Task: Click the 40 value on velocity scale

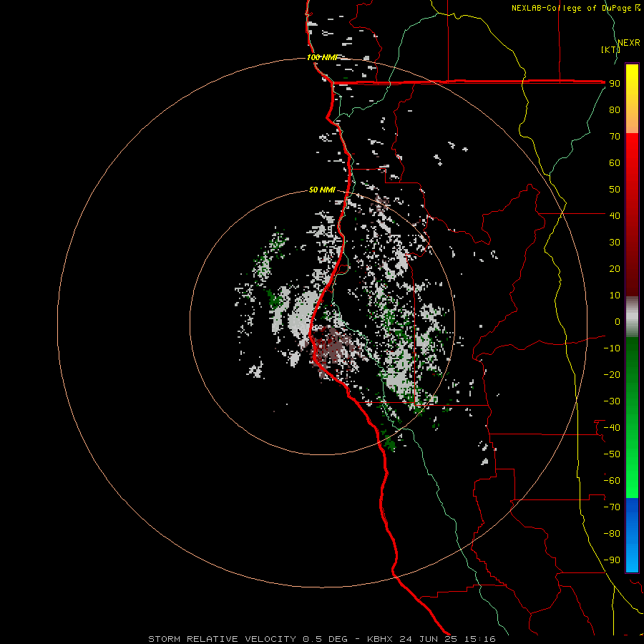Action: click(615, 215)
